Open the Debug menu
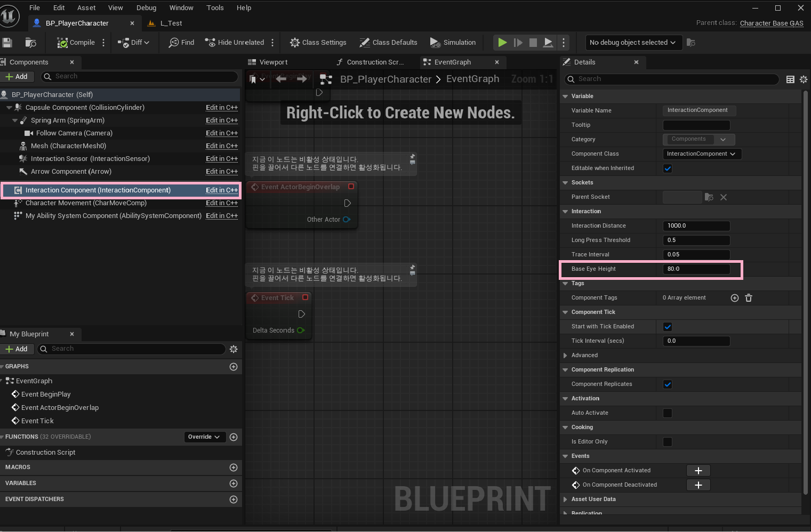Screen dimensions: 811x532 click(146, 8)
